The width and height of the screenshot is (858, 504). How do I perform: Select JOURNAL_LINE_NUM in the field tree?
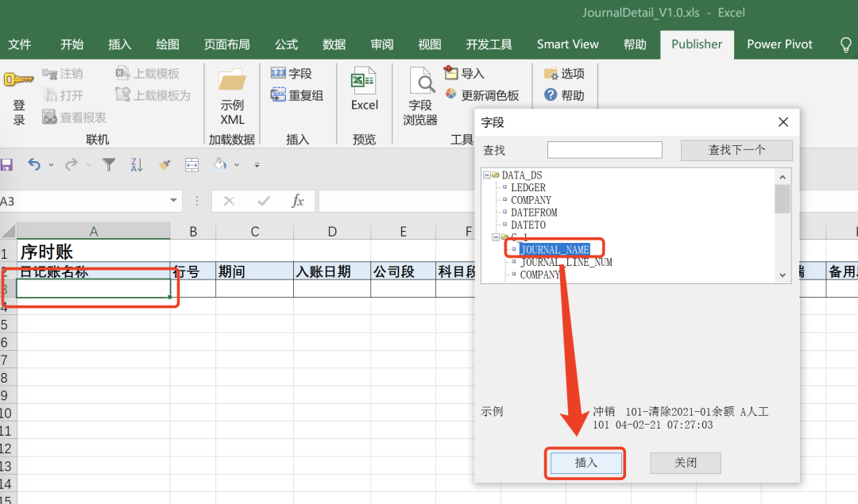[566, 263]
